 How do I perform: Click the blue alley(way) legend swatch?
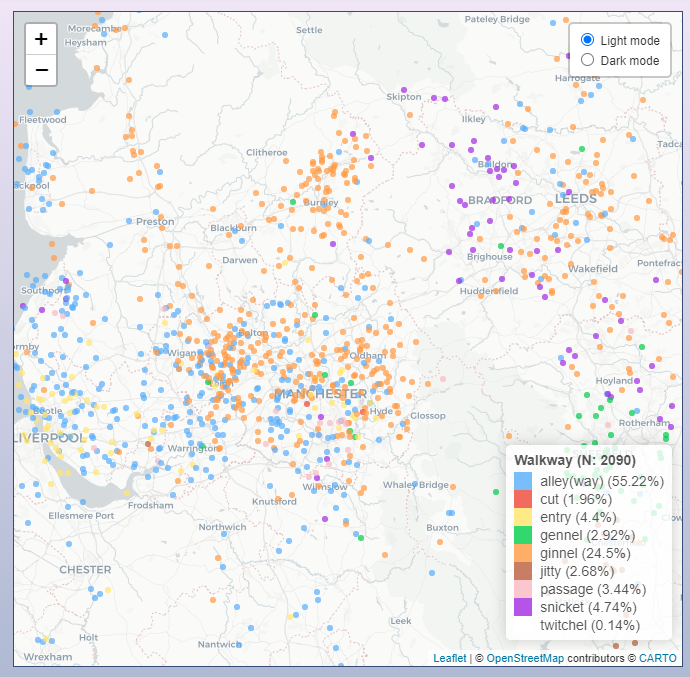523,481
